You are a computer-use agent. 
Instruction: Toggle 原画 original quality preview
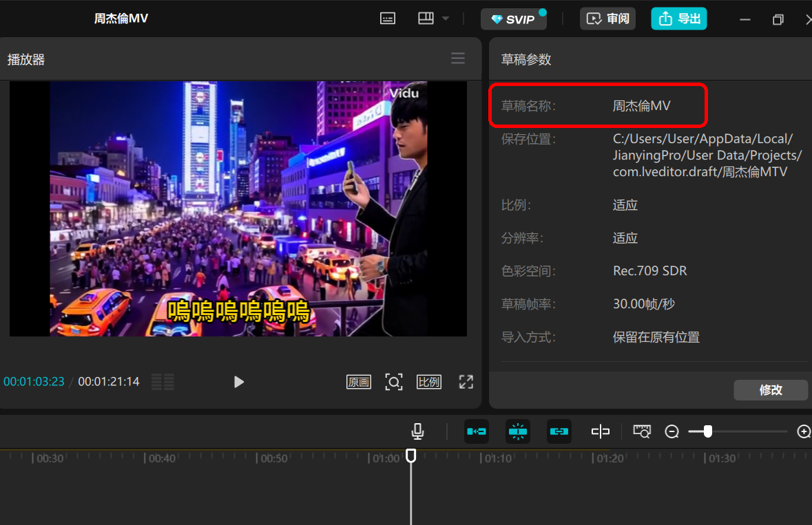(358, 383)
